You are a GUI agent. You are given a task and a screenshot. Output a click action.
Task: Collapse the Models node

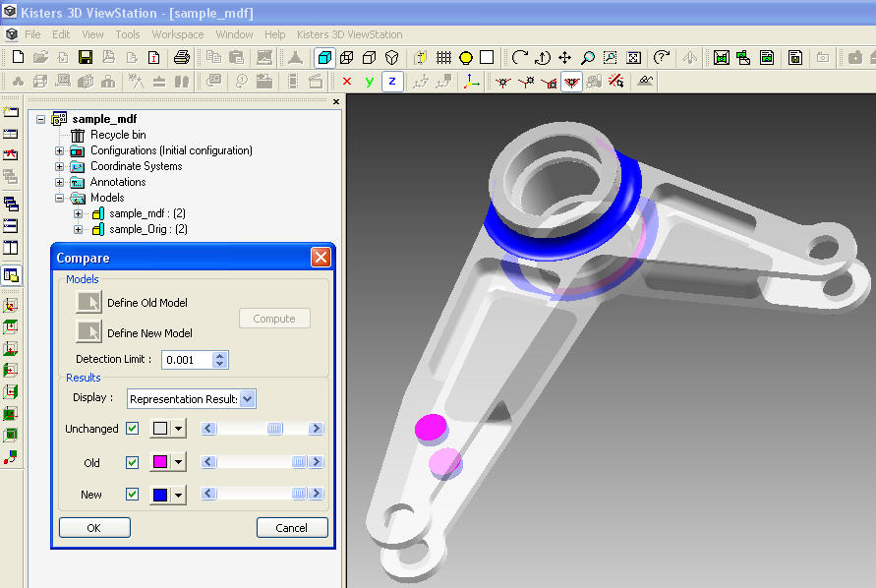(x=59, y=198)
